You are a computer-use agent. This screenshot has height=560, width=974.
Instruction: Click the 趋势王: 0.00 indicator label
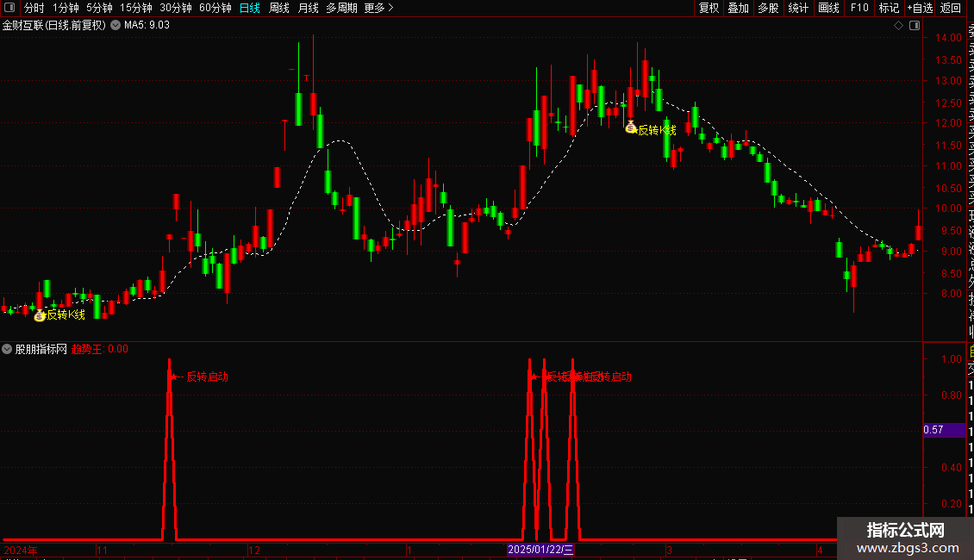(x=100, y=350)
